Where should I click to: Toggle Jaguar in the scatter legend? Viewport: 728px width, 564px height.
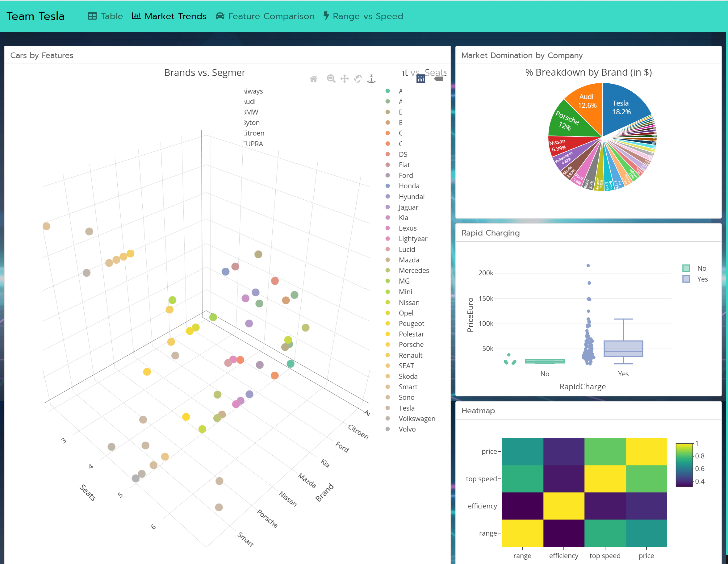408,207
